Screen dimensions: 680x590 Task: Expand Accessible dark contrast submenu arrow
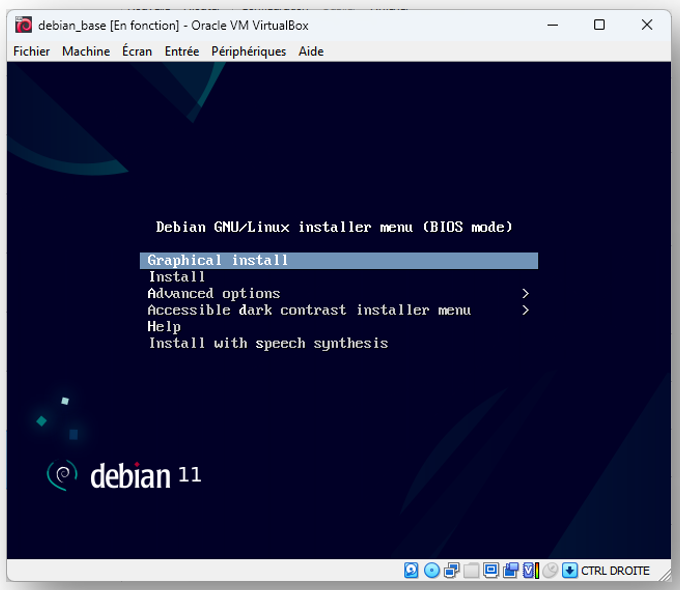click(525, 310)
